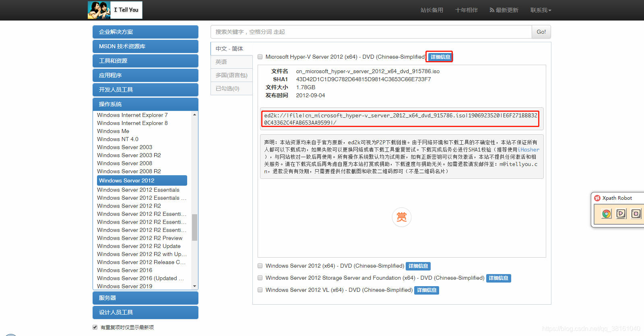Click the SHA1 hash value text
The width and height of the screenshot is (644, 336).
[x=363, y=79]
